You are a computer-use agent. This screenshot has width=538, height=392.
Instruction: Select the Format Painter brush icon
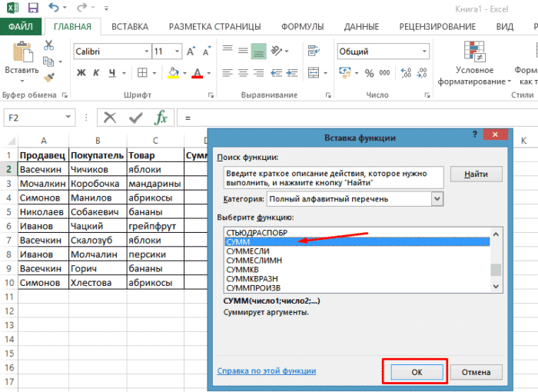point(49,77)
